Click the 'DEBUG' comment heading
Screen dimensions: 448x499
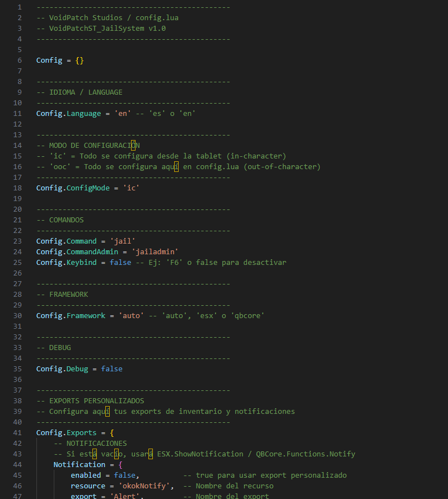[54, 348]
